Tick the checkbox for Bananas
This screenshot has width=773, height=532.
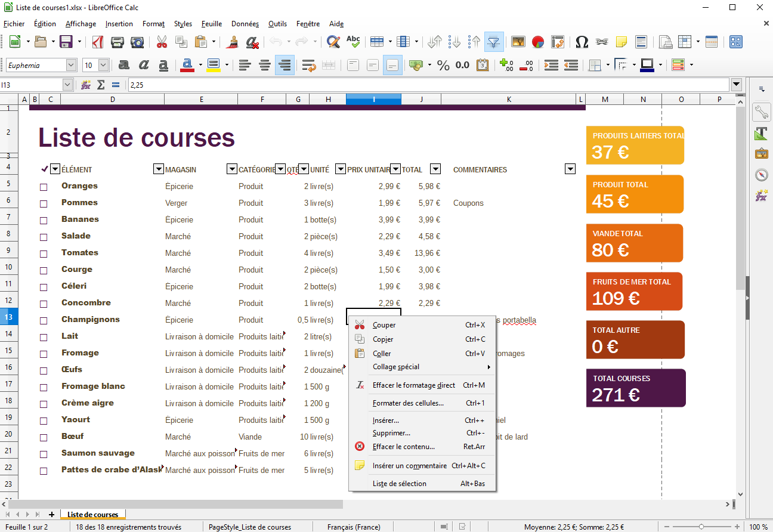point(44,221)
